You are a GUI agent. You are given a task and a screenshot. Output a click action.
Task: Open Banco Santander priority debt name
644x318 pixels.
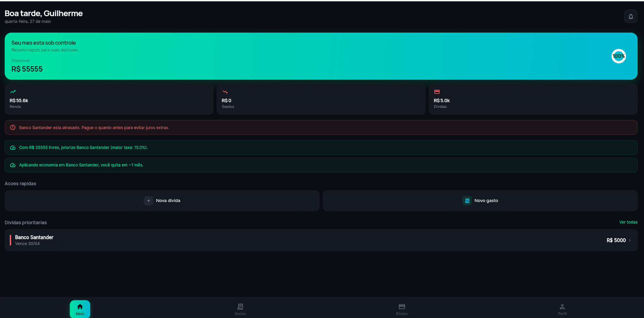34,237
